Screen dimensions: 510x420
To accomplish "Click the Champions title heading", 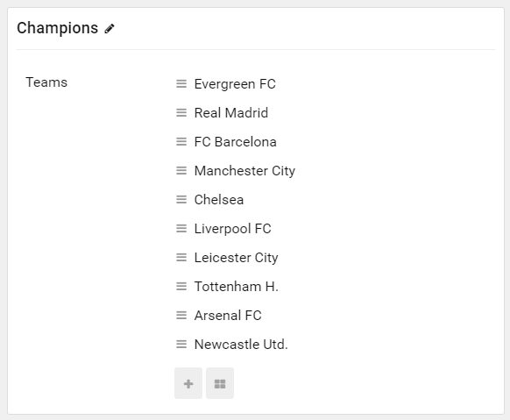I will point(58,28).
